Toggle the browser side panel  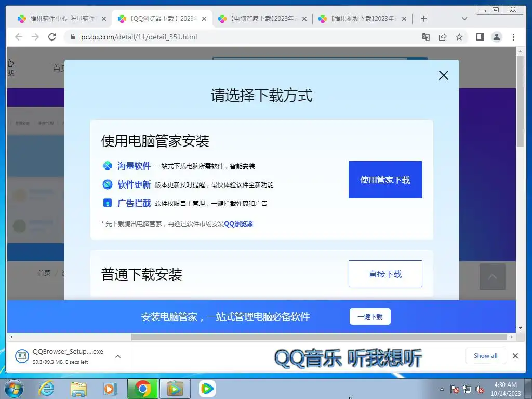(x=480, y=37)
